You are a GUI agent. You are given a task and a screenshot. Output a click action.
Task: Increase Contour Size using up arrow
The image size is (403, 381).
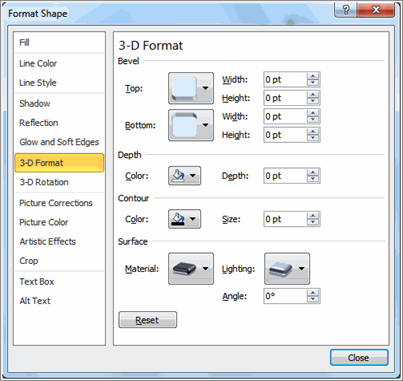click(x=313, y=216)
